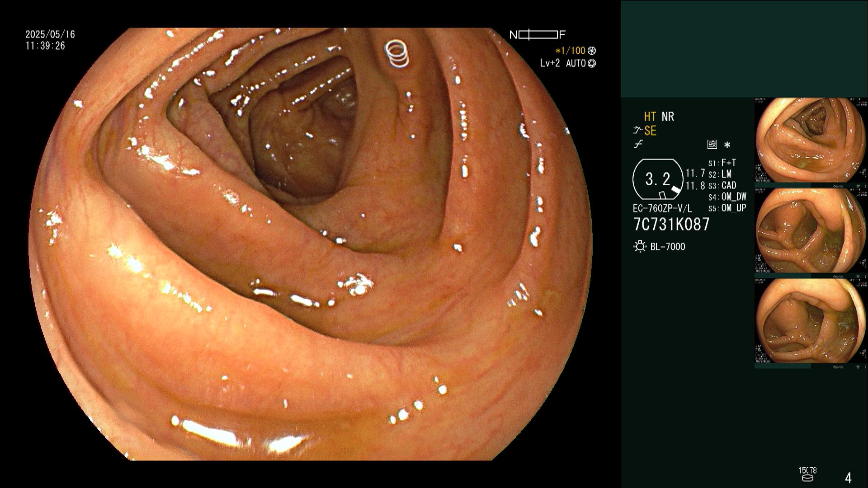Click the 'HT' indicator text
This screenshot has height=488, width=868.
point(650,117)
